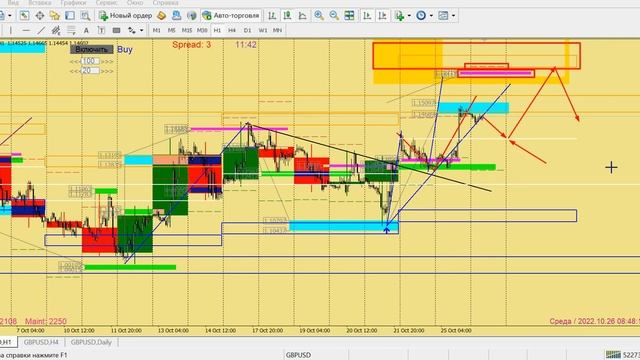
Task: Click the GBPUSD status bar entry
Action: point(298,355)
